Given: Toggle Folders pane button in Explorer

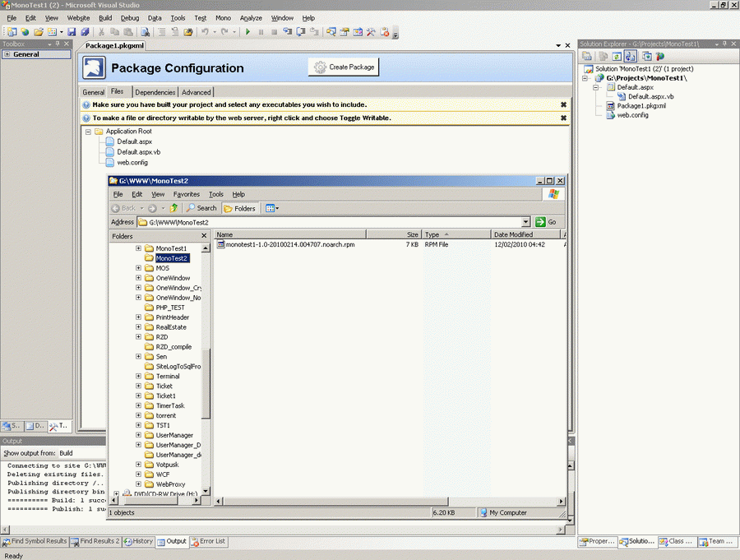Looking at the screenshot, I should click(x=240, y=208).
